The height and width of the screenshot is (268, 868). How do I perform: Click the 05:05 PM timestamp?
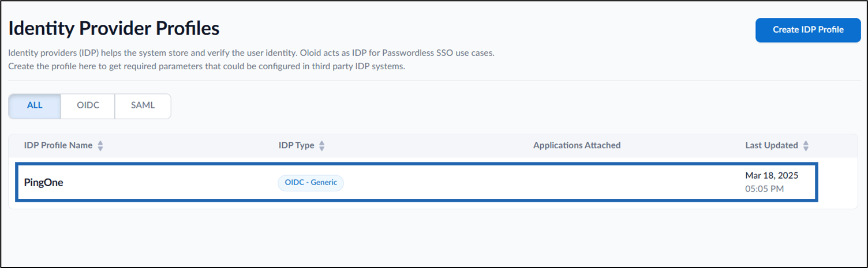point(765,188)
